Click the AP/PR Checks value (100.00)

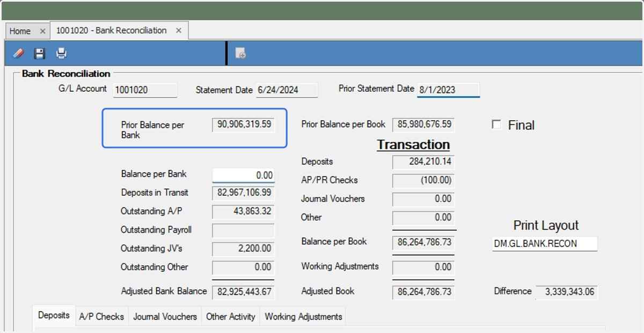[x=423, y=181]
